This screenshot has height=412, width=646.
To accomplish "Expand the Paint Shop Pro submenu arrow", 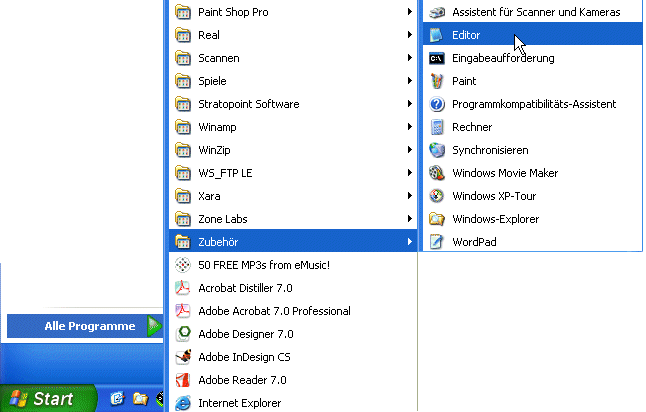I will (410, 12).
